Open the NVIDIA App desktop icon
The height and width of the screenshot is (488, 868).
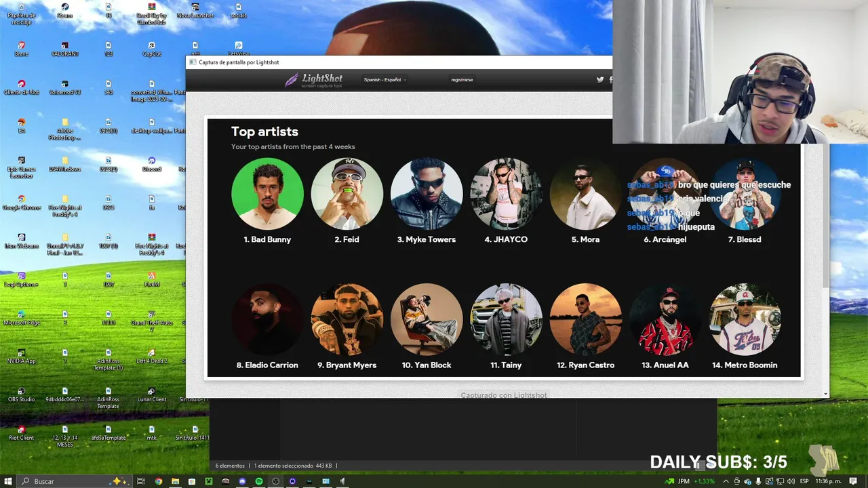[x=22, y=356]
